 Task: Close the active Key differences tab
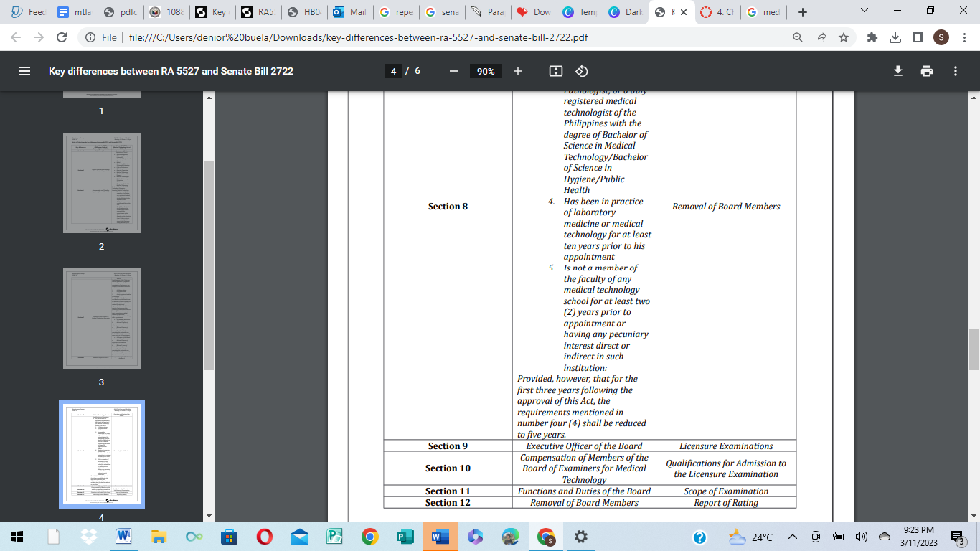tap(684, 12)
